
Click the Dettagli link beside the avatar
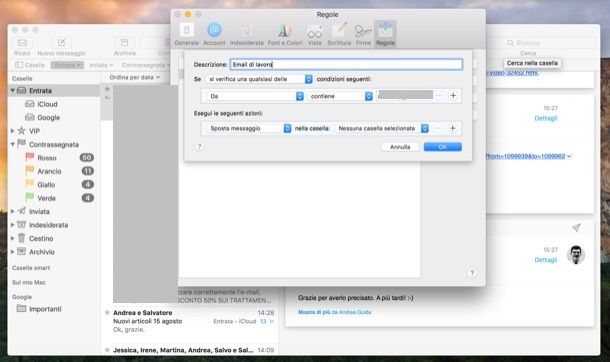545,260
